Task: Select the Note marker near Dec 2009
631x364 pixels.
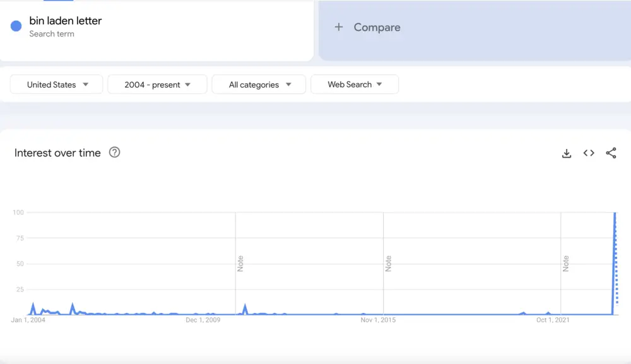Action: [240, 264]
